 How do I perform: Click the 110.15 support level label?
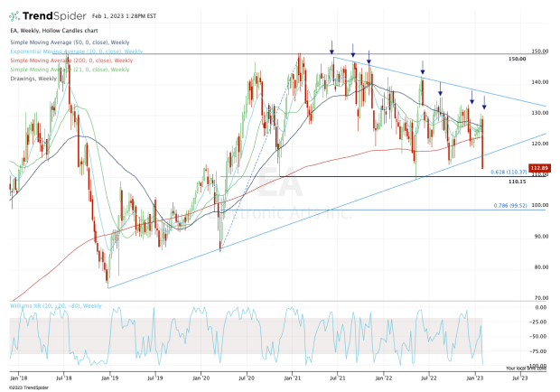click(x=518, y=182)
